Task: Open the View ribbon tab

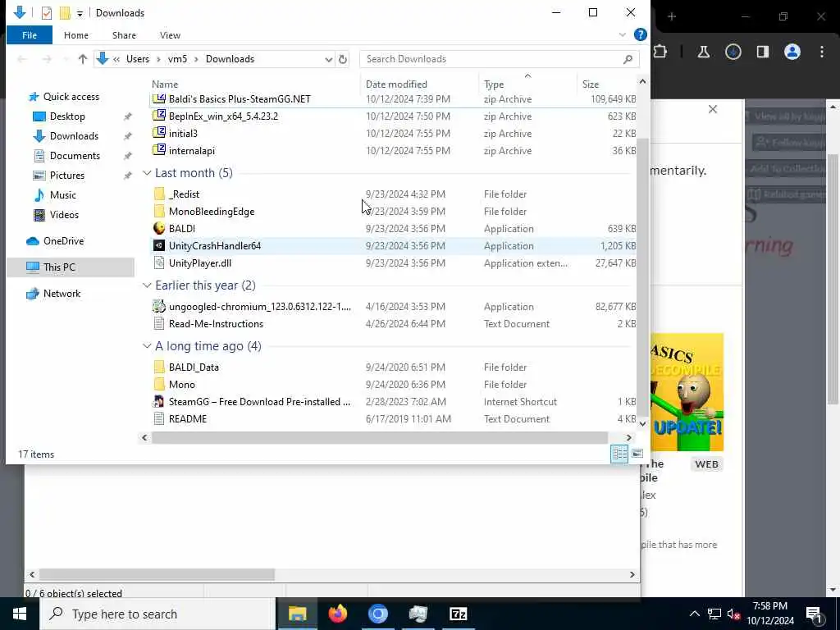Action: pyautogui.click(x=170, y=34)
